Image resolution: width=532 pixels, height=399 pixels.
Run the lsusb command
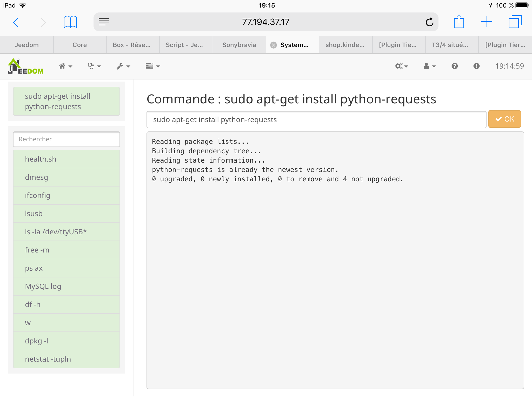(x=66, y=214)
